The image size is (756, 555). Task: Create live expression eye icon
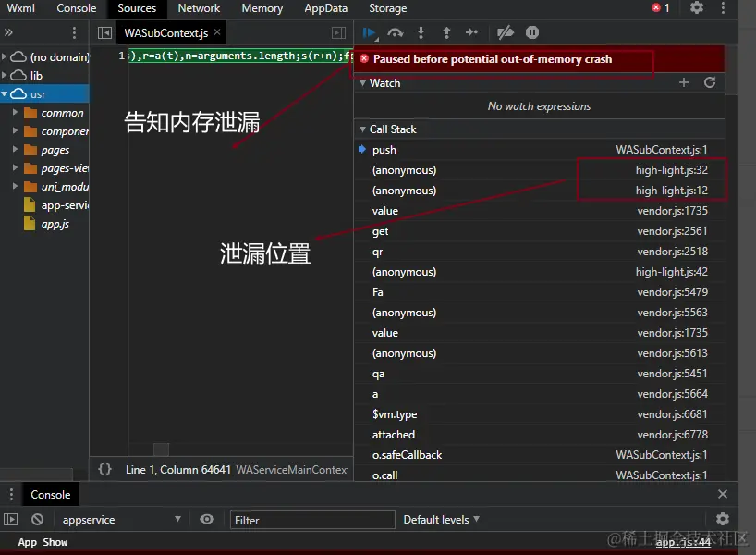[x=207, y=519]
